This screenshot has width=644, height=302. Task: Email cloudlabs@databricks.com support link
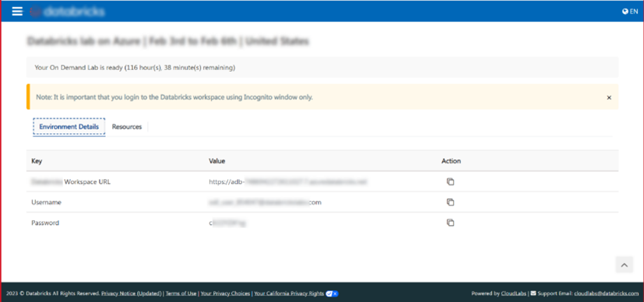[x=606, y=293]
